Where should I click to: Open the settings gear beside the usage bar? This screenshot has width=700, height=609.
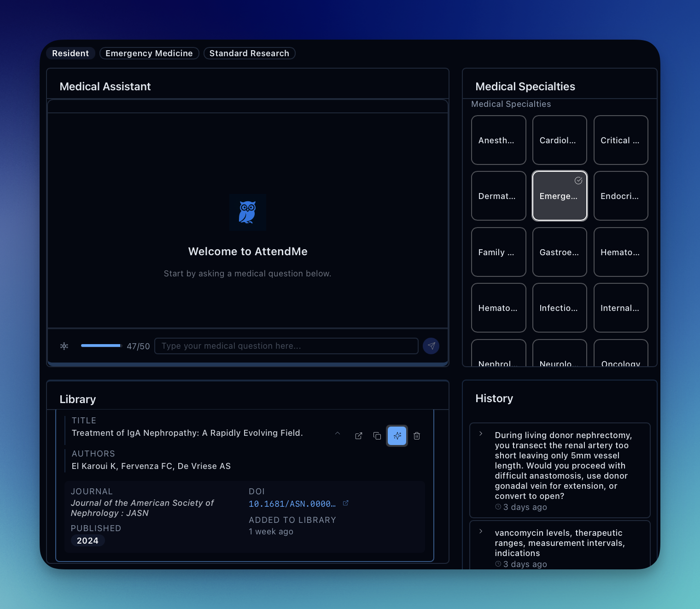click(64, 346)
